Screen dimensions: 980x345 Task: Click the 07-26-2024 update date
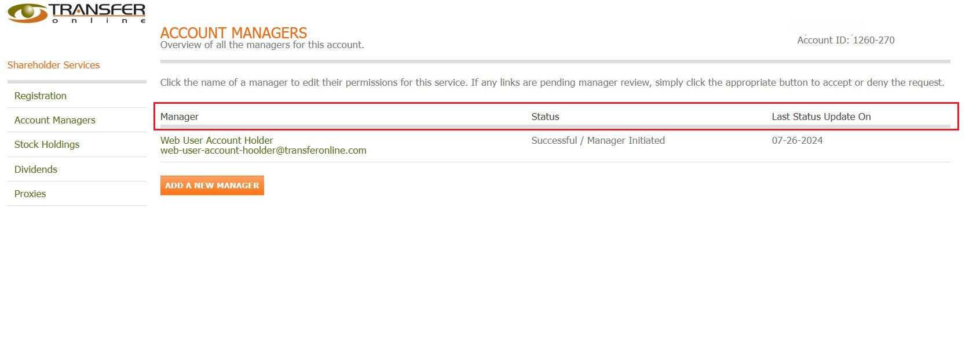point(797,140)
